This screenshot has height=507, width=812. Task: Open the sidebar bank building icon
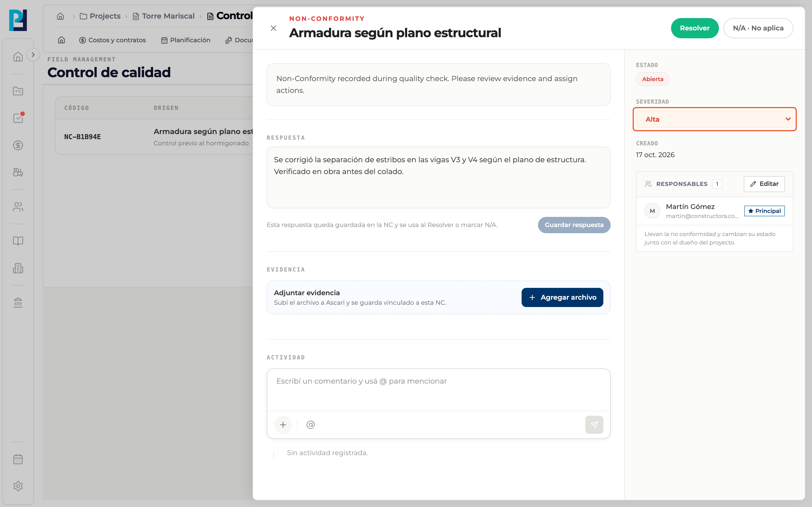(18, 303)
